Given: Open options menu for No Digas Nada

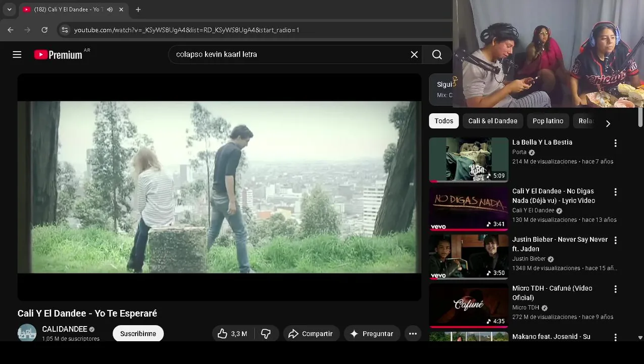Looking at the screenshot, I should pyautogui.click(x=615, y=192).
